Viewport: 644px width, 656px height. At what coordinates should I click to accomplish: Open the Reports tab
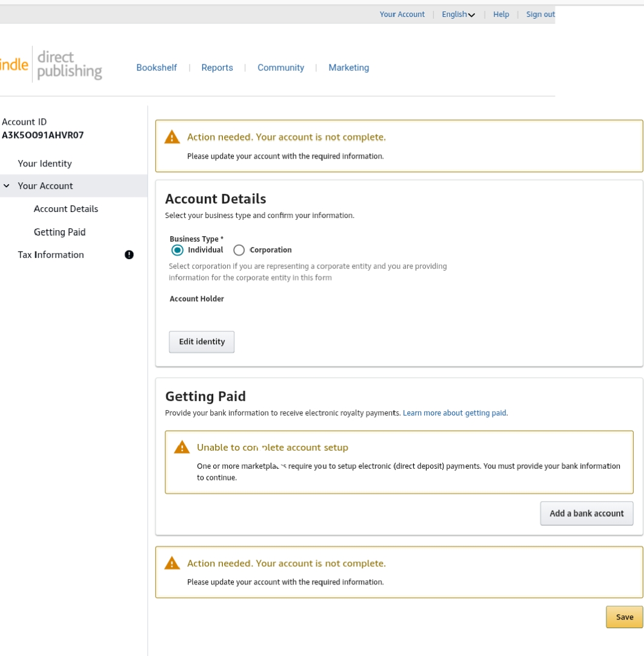click(217, 68)
